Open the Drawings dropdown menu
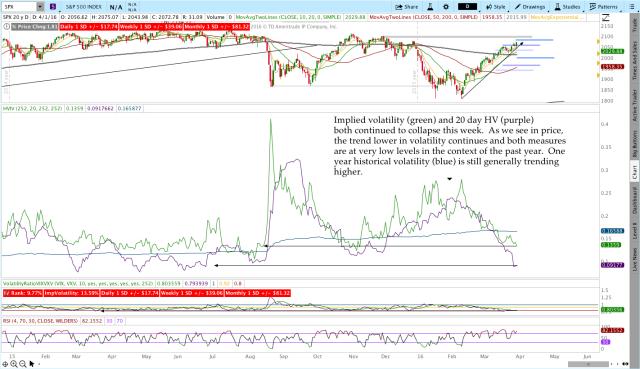Image resolution: width=640 pixels, height=369 pixels. click(530, 7)
